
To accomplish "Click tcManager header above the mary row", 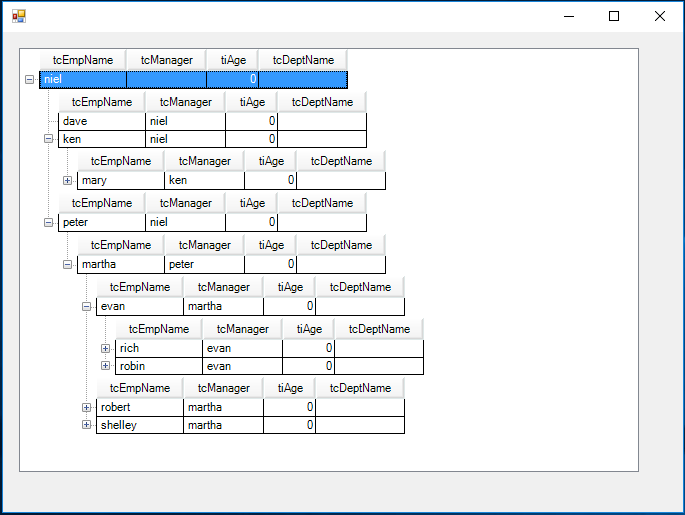I will [x=204, y=161].
